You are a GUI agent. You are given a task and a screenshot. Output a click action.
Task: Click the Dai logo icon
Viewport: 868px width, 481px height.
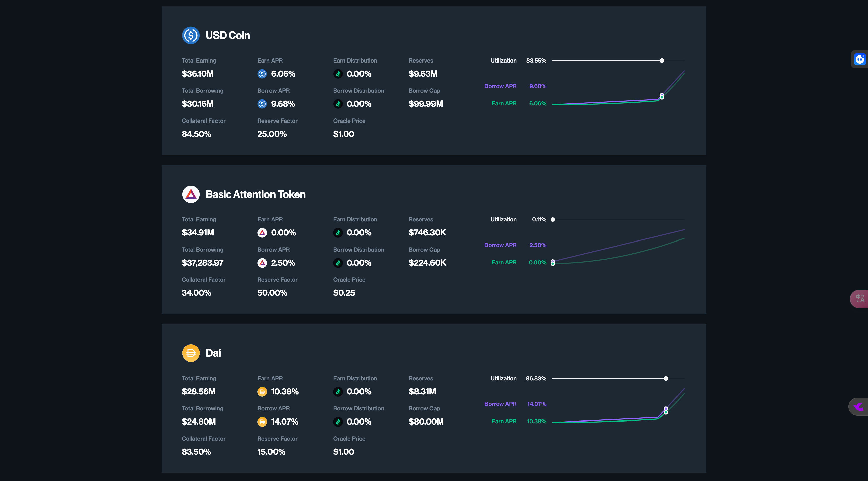click(191, 353)
